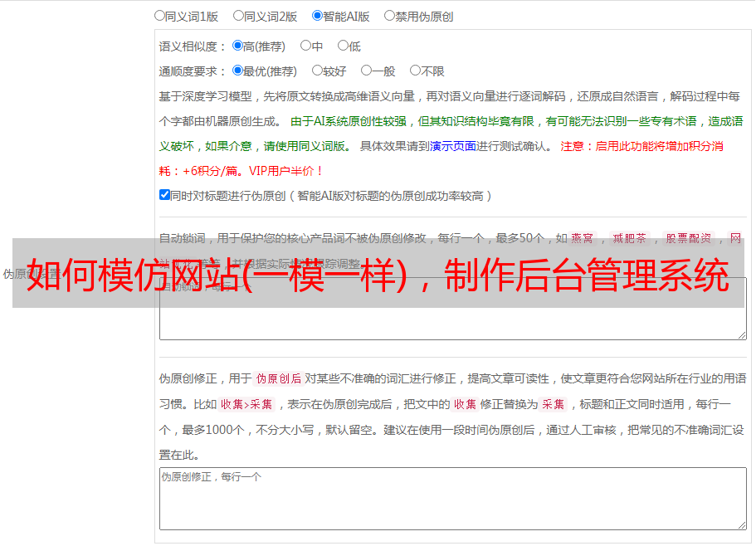Select the 同义词1版 radio option

159,16
